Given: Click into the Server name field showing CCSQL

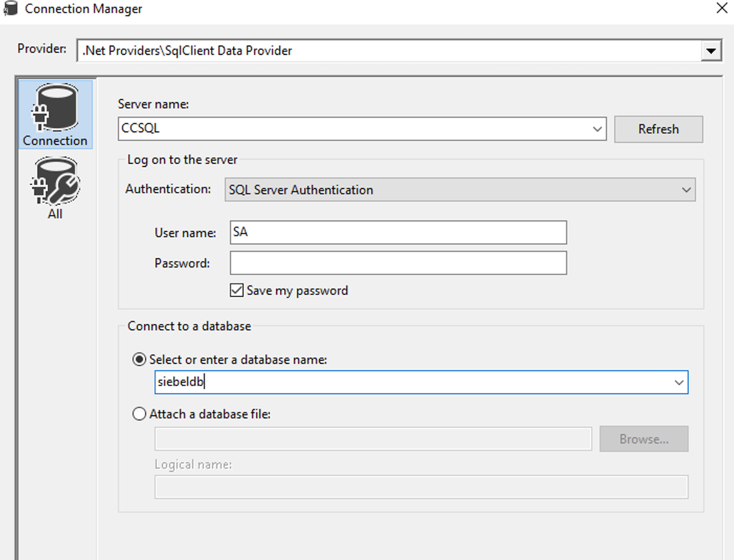Looking at the screenshot, I should tap(352, 129).
